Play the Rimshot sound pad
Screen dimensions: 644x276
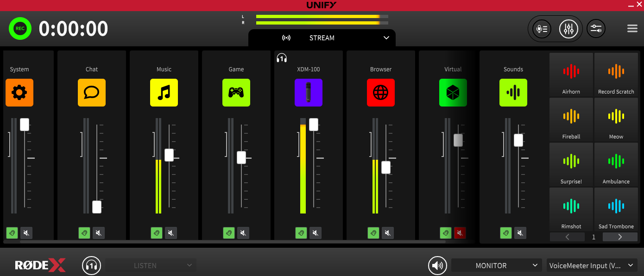tap(571, 209)
